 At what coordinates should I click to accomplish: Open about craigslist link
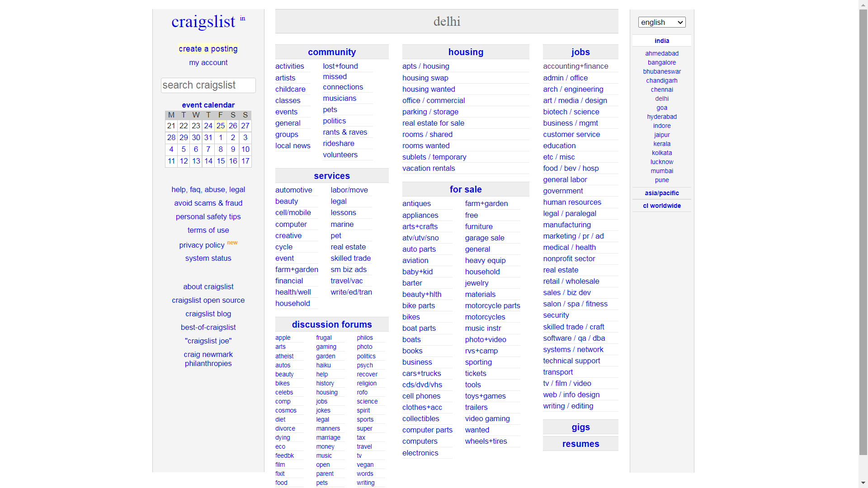(208, 286)
